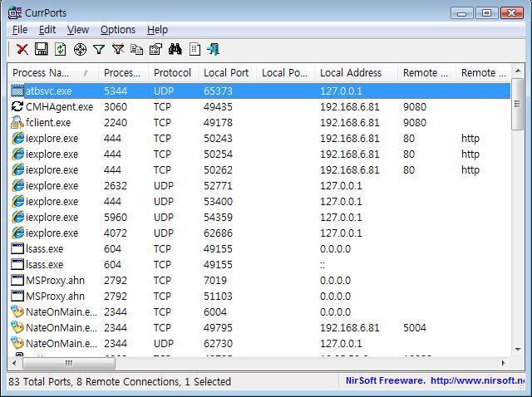Click the Refresh toolbar icon

(x=61, y=50)
